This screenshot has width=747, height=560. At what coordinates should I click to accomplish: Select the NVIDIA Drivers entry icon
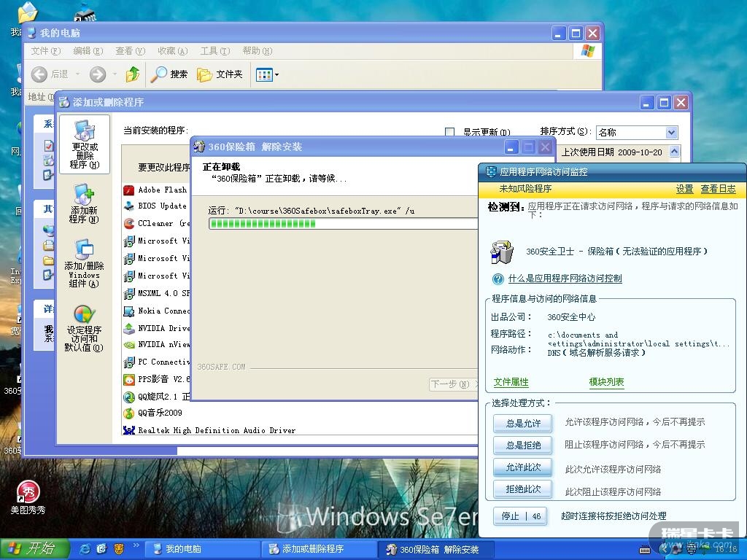pyautogui.click(x=128, y=329)
